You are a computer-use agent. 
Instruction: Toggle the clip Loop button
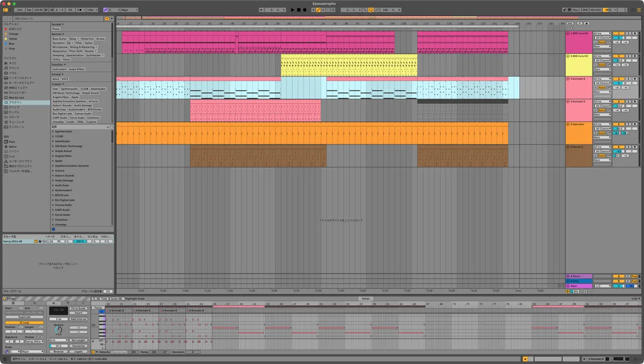24,323
